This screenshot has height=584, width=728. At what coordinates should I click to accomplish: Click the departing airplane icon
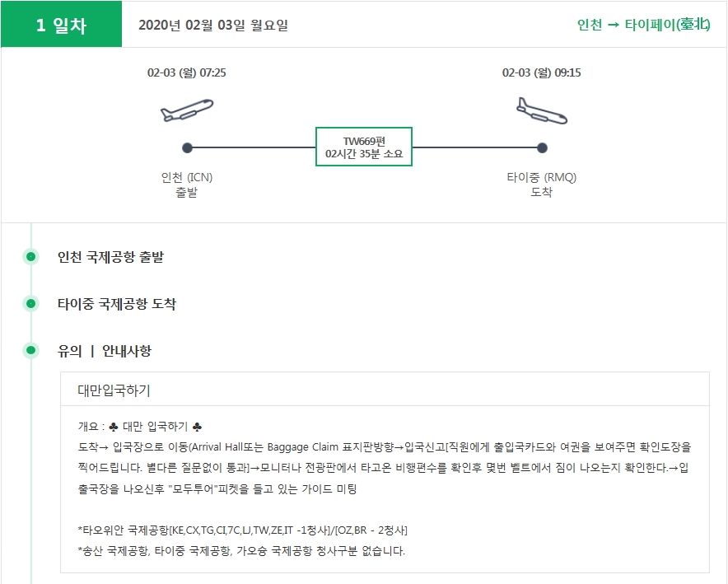[x=187, y=110]
